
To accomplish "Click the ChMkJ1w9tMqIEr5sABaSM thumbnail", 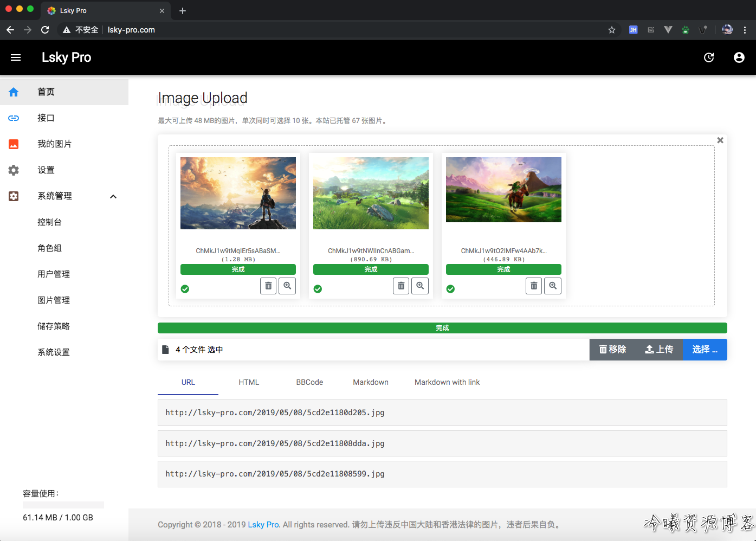I will tap(238, 194).
